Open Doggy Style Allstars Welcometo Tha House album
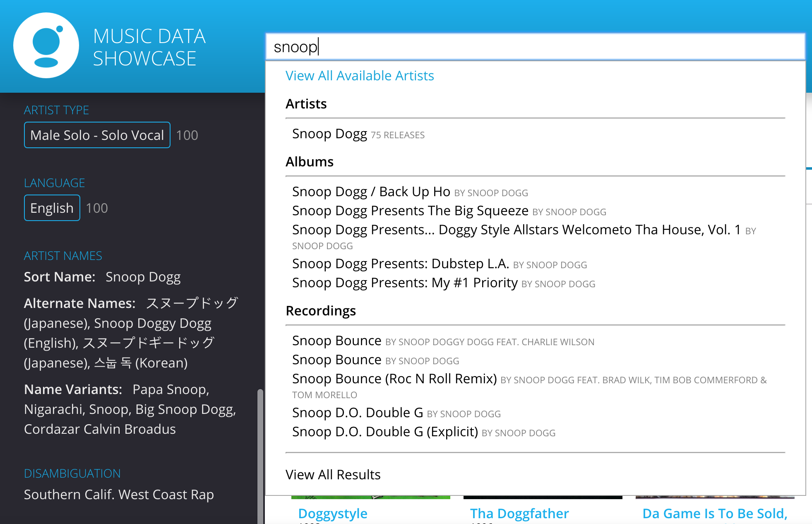This screenshot has height=524, width=812. coord(516,230)
